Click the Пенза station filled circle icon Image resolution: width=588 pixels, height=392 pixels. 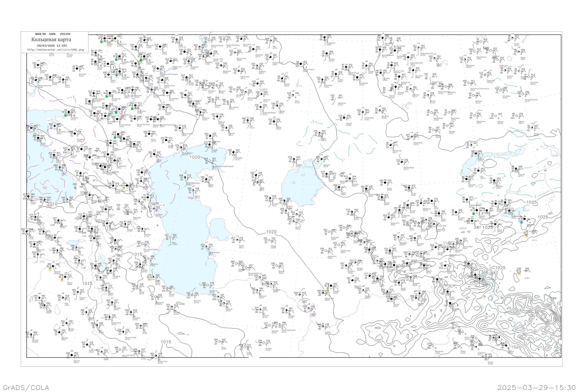coord(160,47)
